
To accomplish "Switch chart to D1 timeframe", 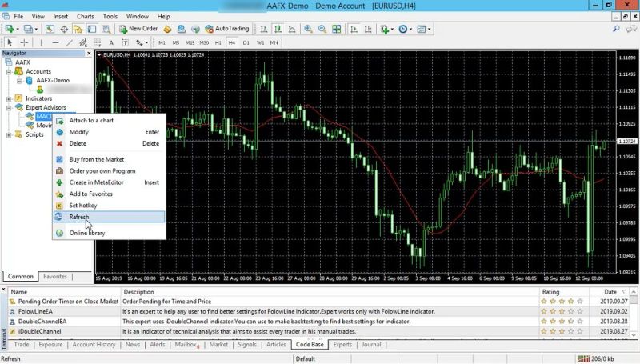I will pos(246,42).
